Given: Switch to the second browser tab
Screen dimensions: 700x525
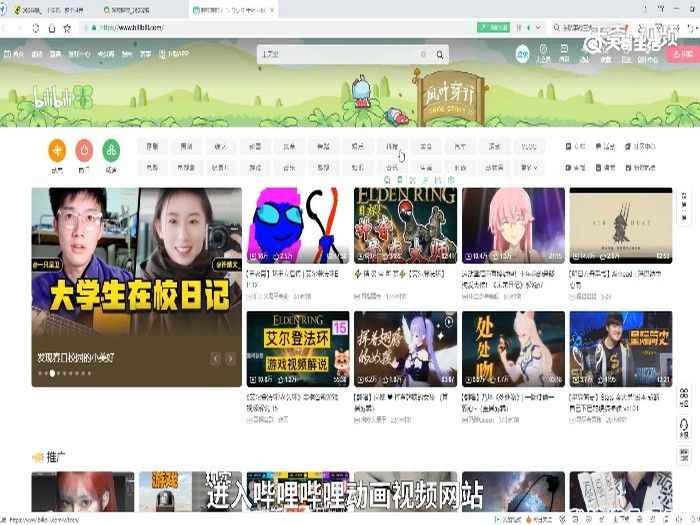Looking at the screenshot, I should point(135,8).
